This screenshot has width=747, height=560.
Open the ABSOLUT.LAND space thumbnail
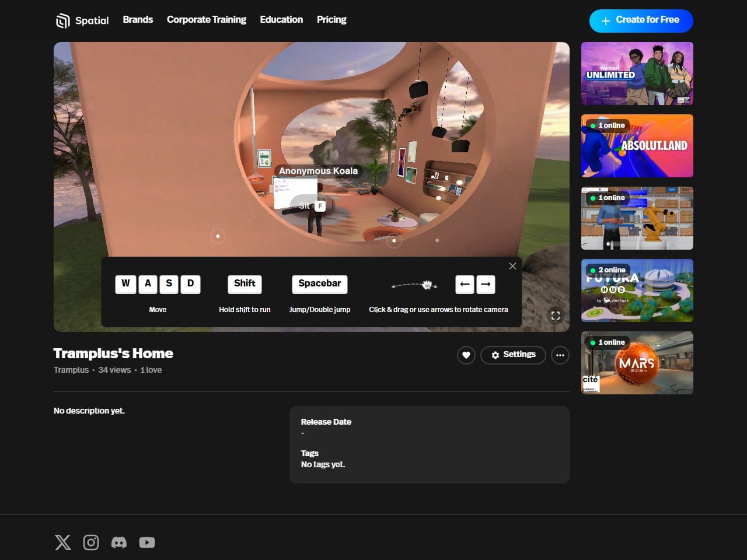(637, 146)
